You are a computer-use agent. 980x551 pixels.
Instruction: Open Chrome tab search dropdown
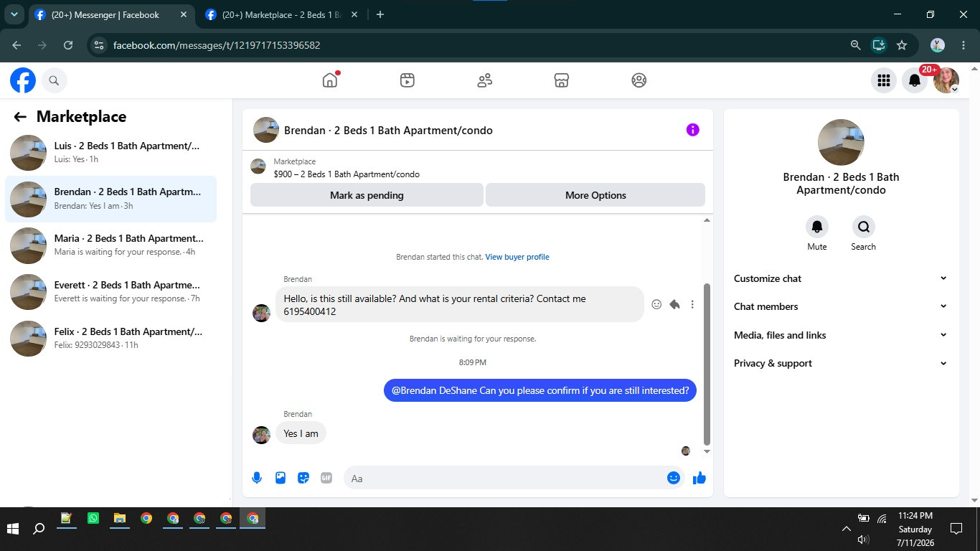(x=14, y=14)
